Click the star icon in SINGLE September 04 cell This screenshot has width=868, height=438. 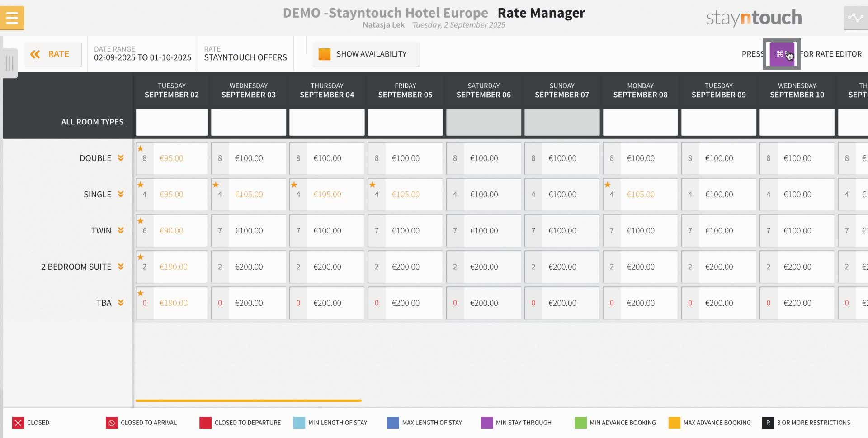(294, 185)
